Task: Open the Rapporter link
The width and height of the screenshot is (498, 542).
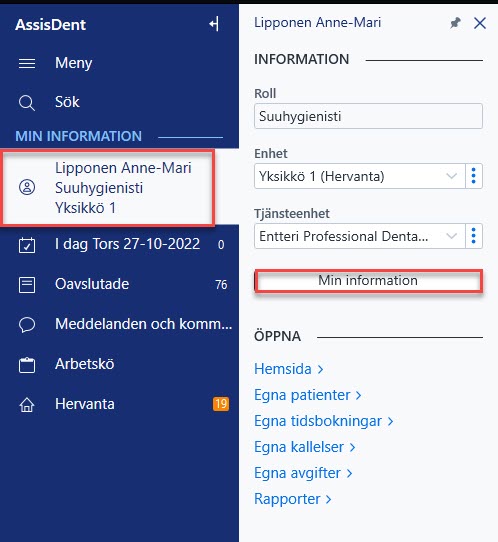Action: tap(293, 499)
